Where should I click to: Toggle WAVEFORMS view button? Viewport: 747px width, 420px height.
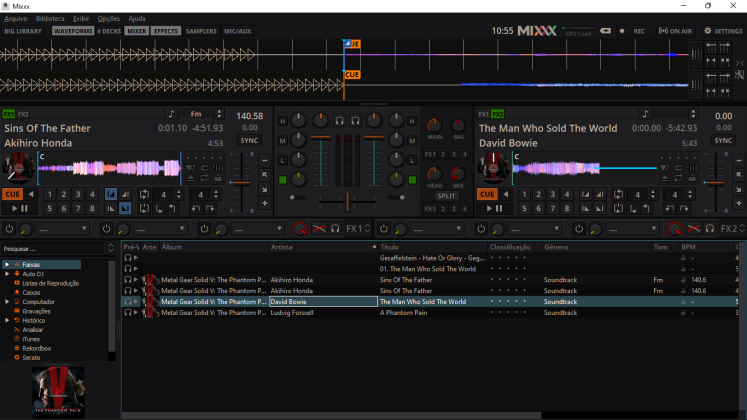click(x=73, y=31)
